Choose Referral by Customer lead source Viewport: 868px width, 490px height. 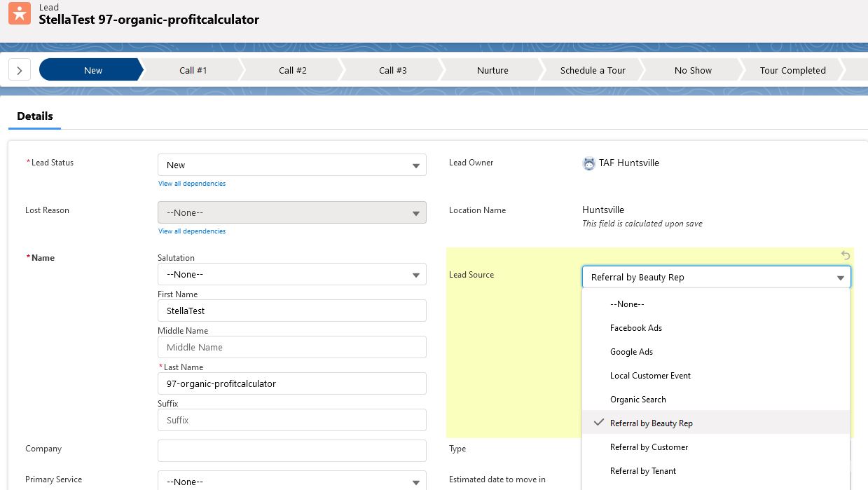716,447
